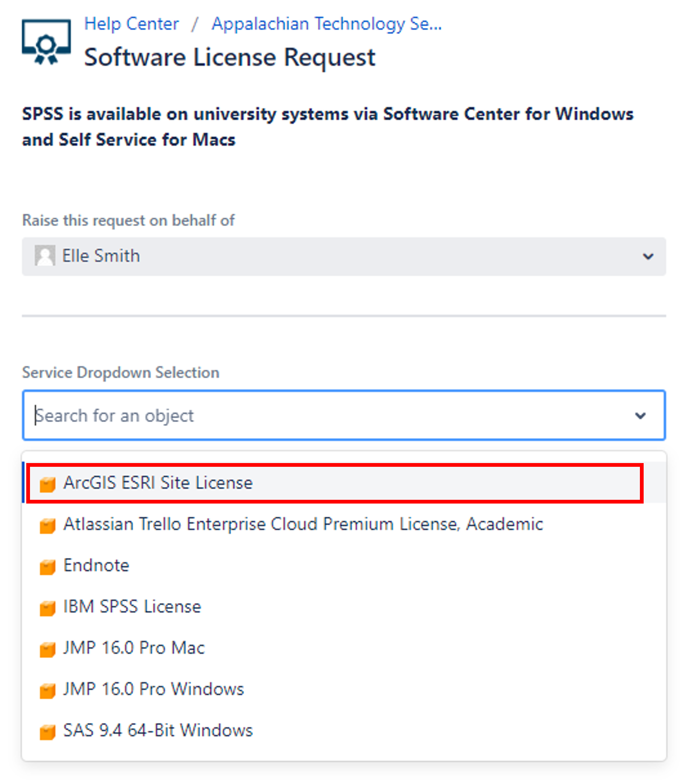Expand the 'Raise this request on behalf of' dropdown arrow
Screen dimensions: 692x784
tap(648, 256)
